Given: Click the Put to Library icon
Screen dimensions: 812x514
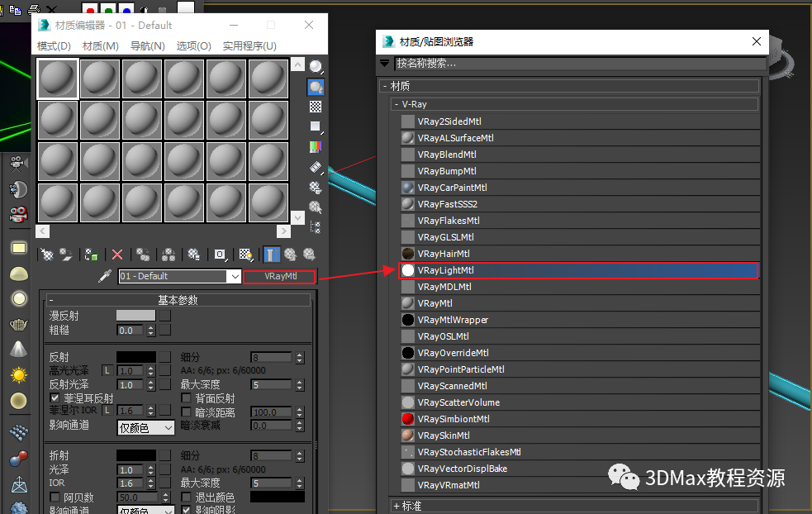Looking at the screenshot, I should [x=193, y=255].
